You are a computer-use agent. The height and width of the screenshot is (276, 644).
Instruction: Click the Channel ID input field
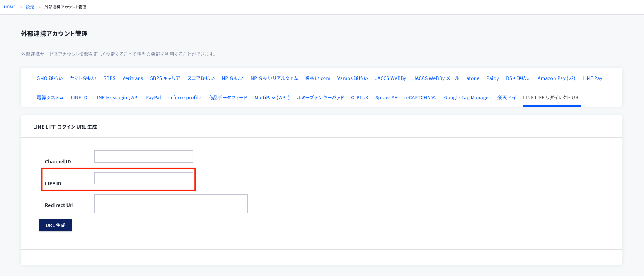click(143, 156)
